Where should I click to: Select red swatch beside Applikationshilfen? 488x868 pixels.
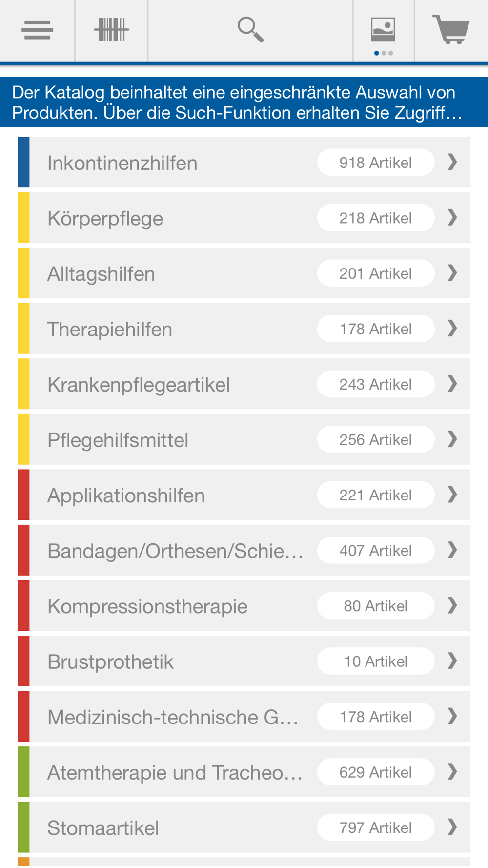[23, 495]
